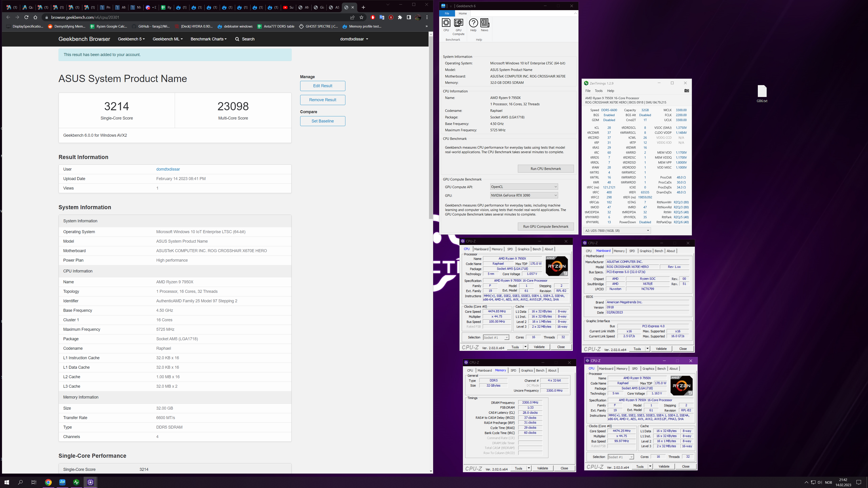868x488 pixels.
Task: Collapse the Geekbench 6 ribbon
Action: [575, 14]
